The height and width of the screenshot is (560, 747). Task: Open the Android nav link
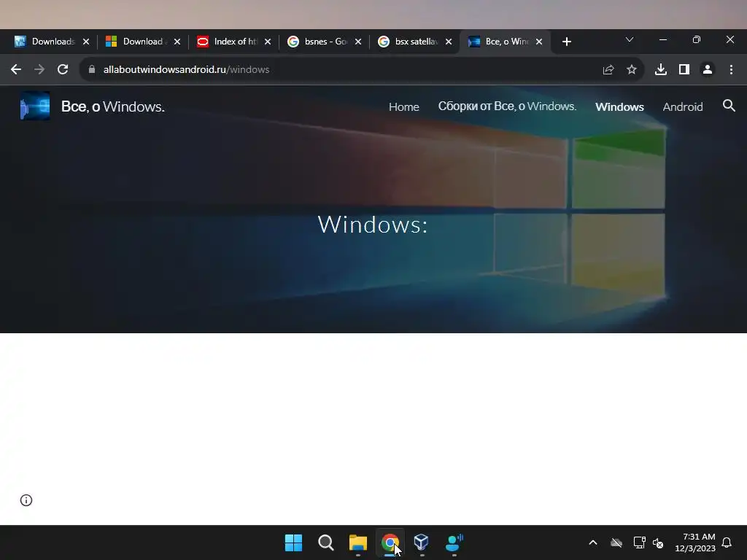point(683,106)
